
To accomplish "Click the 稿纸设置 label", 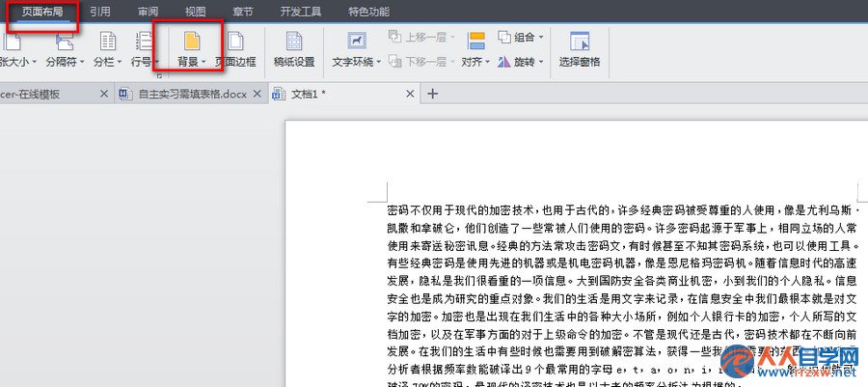I will click(294, 62).
